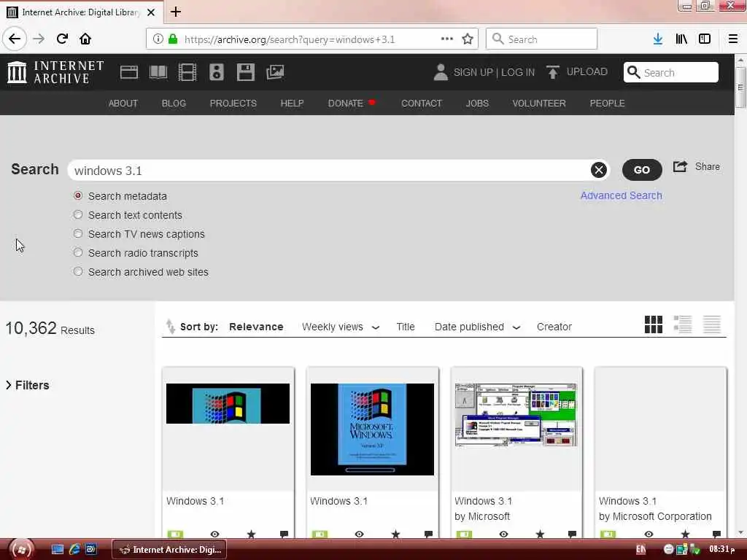Click LOG IN link
The image size is (747, 560).
point(518,72)
